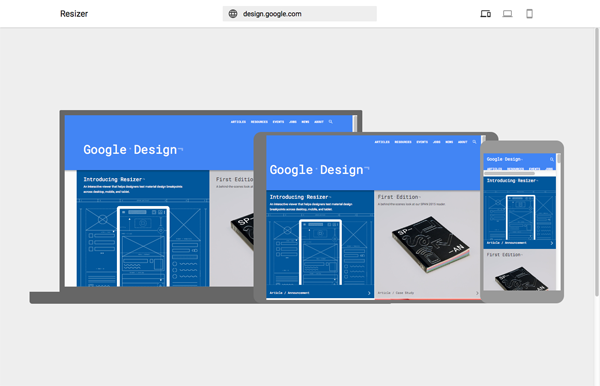This screenshot has height=386, width=600.
Task: Open ARTICLES in laptop preview nav
Action: point(238,122)
